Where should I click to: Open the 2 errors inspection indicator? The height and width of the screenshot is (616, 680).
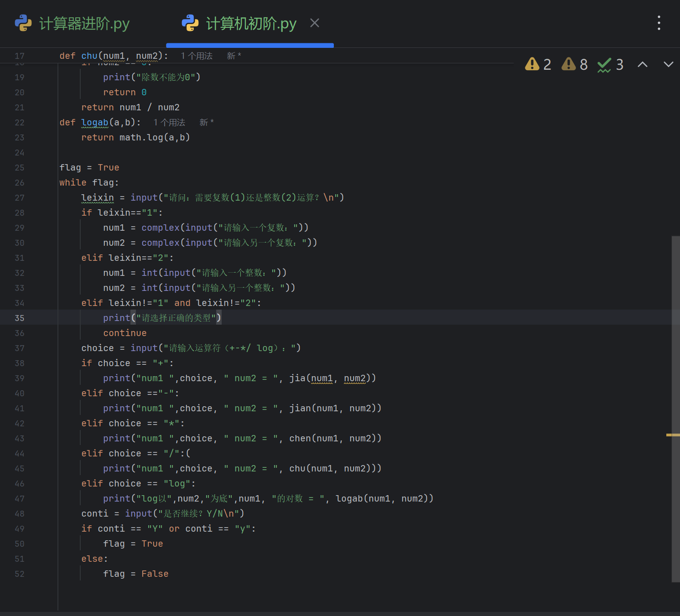pyautogui.click(x=538, y=64)
